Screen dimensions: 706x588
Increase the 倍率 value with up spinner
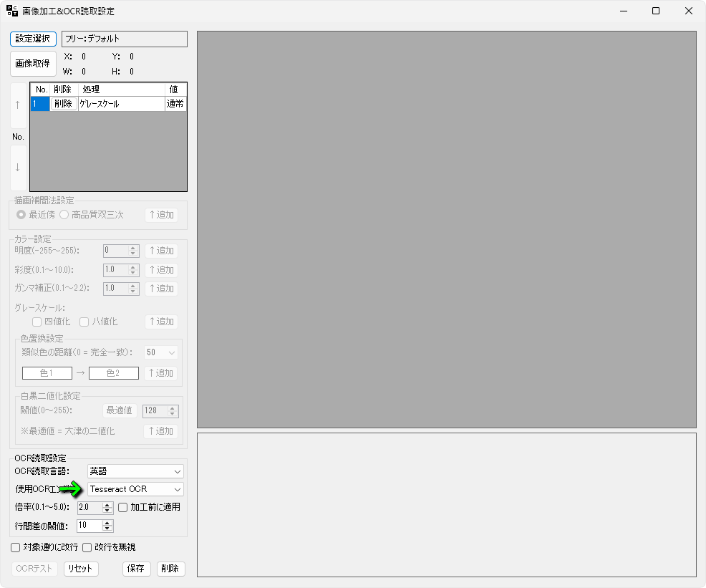click(107, 504)
